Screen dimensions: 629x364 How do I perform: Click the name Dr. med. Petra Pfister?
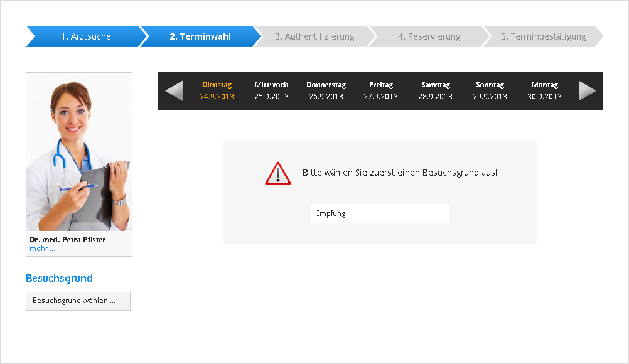coord(67,240)
